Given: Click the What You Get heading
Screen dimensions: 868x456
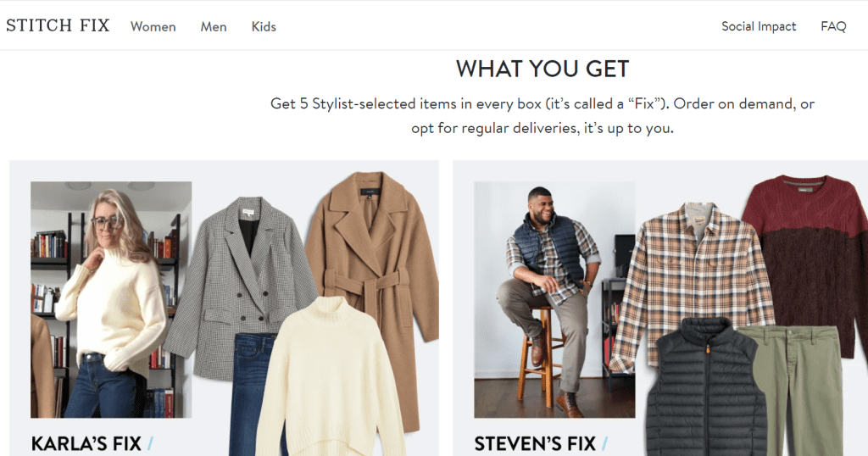Looking at the screenshot, I should [x=542, y=69].
